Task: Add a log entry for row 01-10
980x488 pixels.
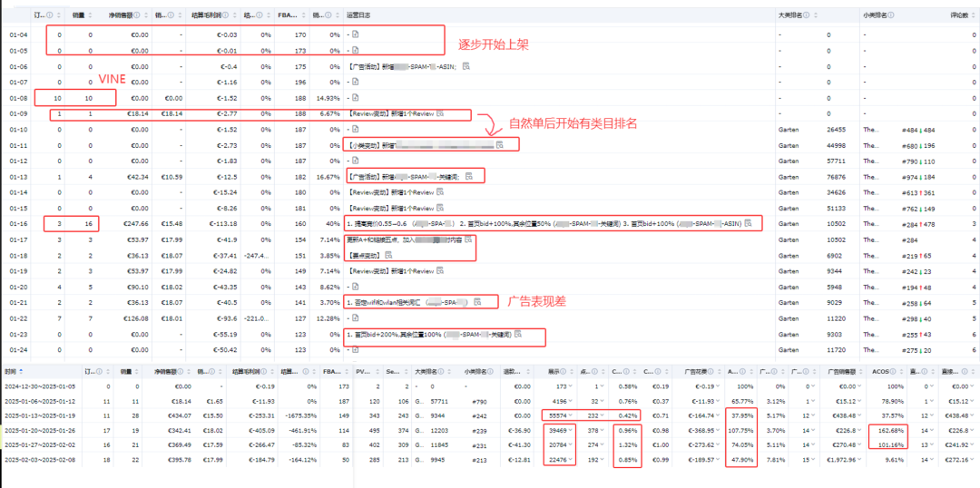Action: pos(356,129)
